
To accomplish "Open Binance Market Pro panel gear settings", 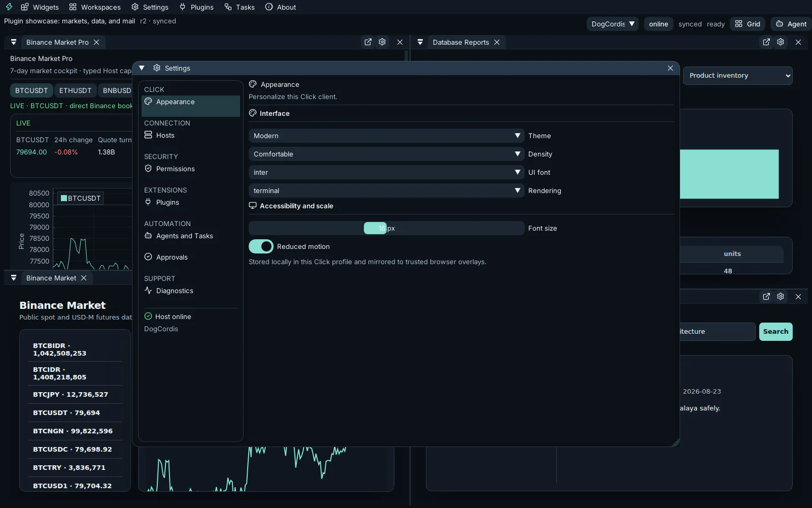I will click(382, 42).
